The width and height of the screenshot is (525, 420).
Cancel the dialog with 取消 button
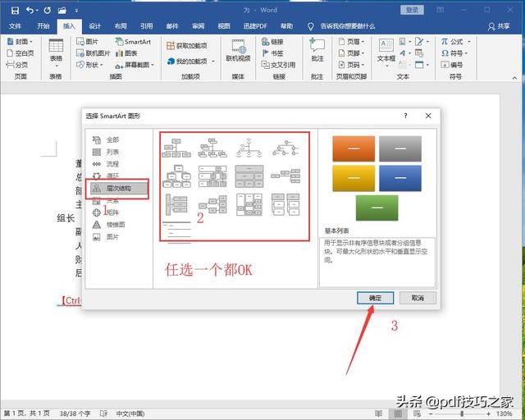[418, 298]
